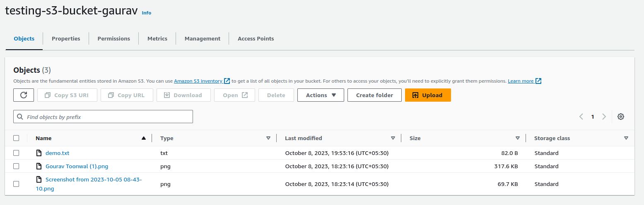Sort by Size using its column arrow
Screen dimensions: 644x205
coord(518,138)
